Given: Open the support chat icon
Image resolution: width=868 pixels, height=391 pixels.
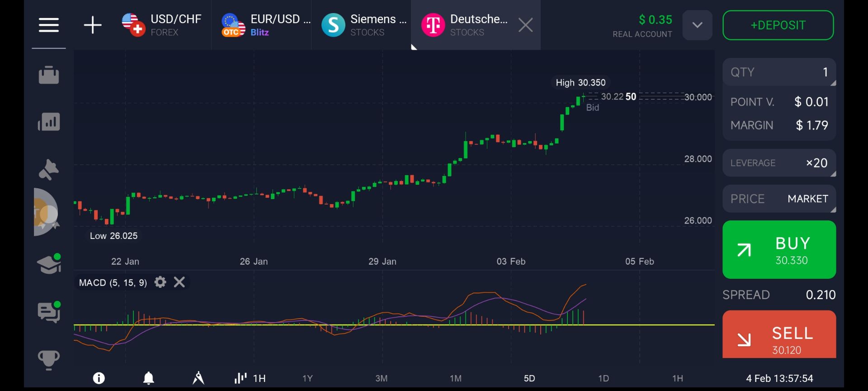Looking at the screenshot, I should point(49,312).
